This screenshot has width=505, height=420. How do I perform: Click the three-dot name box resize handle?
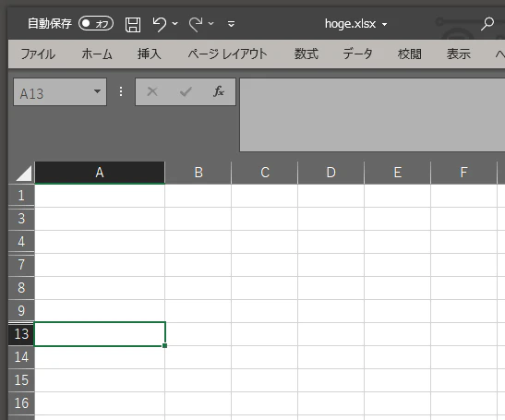click(121, 91)
